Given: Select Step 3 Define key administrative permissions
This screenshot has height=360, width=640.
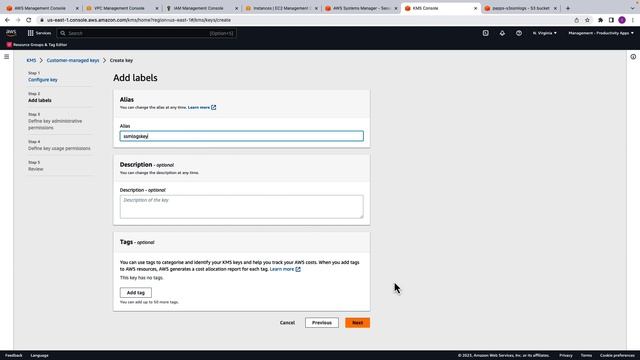Looking at the screenshot, I should [x=55, y=124].
